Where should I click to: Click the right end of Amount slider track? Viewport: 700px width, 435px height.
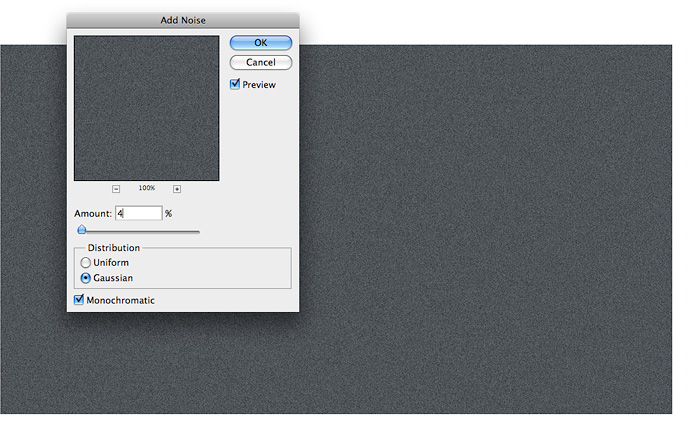click(198, 231)
